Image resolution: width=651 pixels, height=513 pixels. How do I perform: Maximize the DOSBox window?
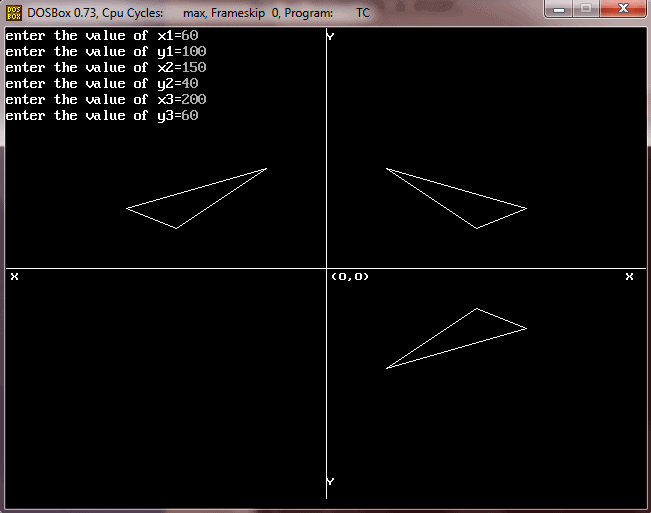tap(586, 9)
